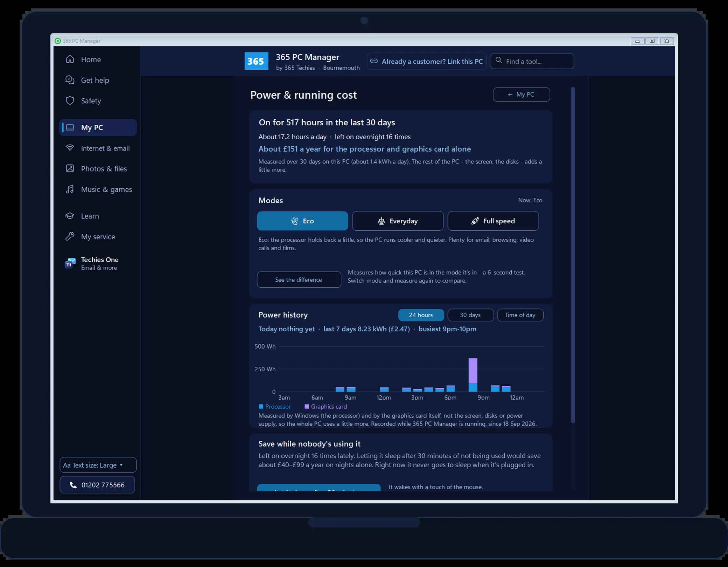Click Save while nobody's using it heading
728x567 pixels.
tap(309, 444)
